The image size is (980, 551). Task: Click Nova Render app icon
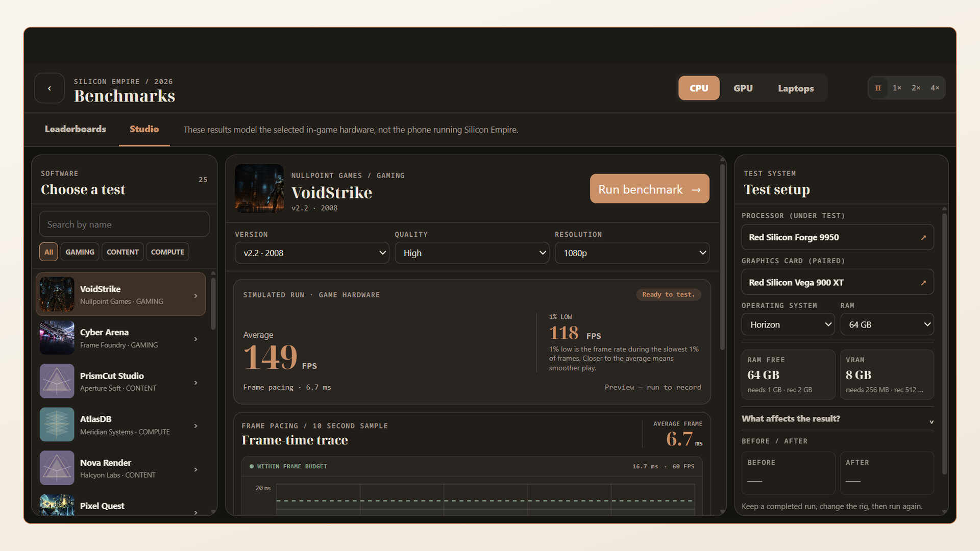point(57,468)
